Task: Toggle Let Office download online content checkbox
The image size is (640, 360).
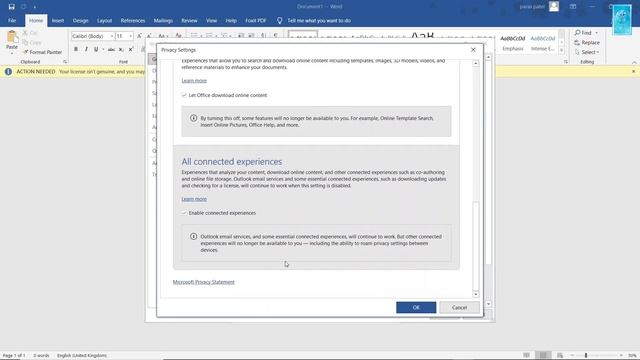Action: (x=184, y=95)
